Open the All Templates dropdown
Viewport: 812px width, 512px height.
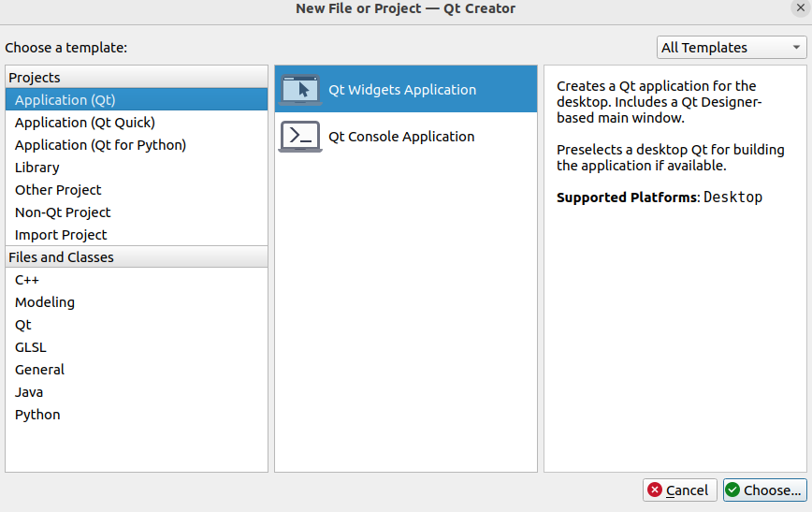pos(731,48)
